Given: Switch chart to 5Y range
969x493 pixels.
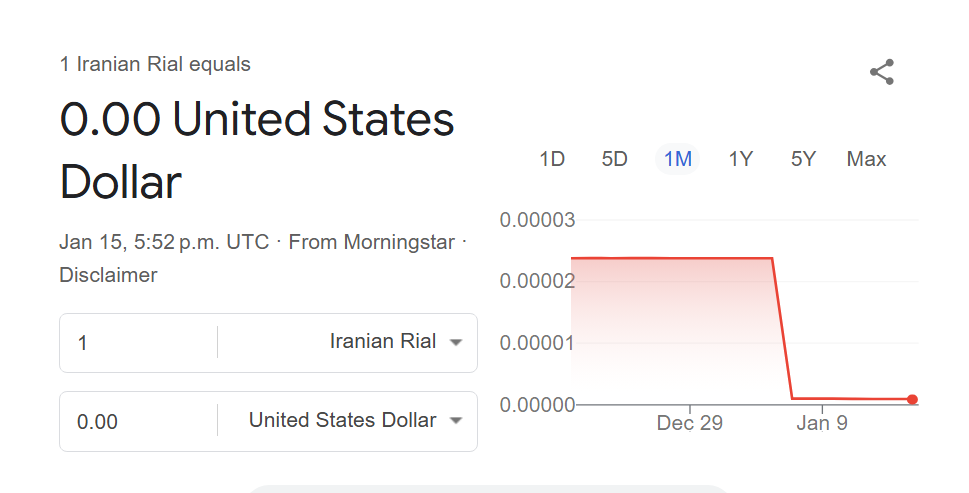Looking at the screenshot, I should point(803,159).
